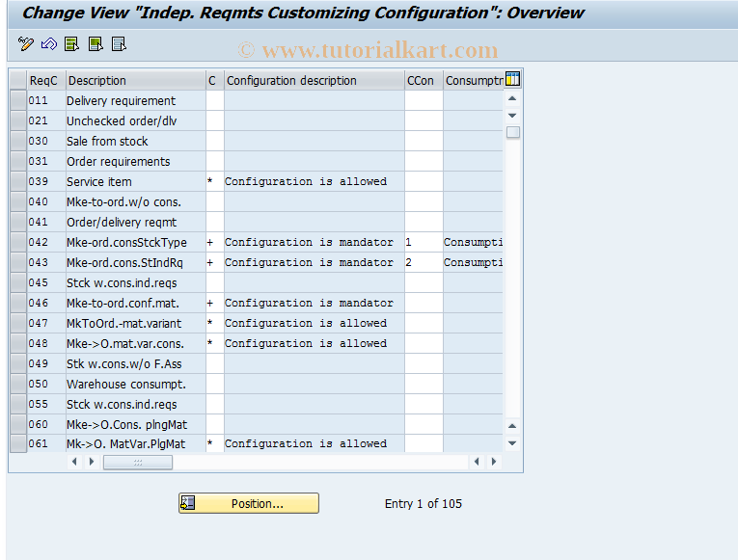
Task: Click the Entry 1 of 105 text
Action: (x=424, y=503)
